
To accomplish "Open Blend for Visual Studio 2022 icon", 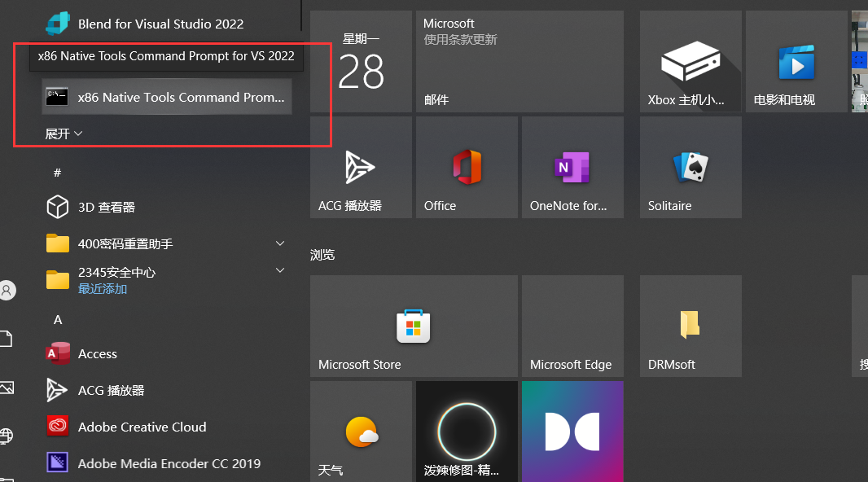I will [x=58, y=24].
